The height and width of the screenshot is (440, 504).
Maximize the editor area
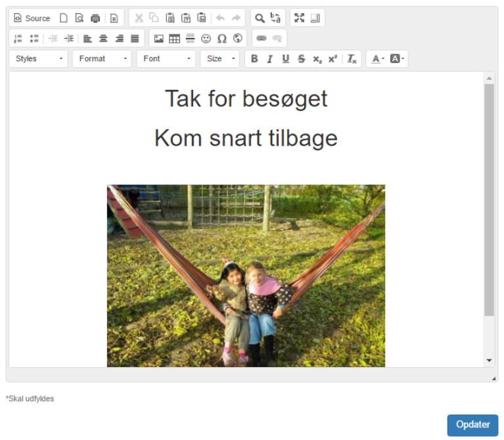(x=299, y=18)
